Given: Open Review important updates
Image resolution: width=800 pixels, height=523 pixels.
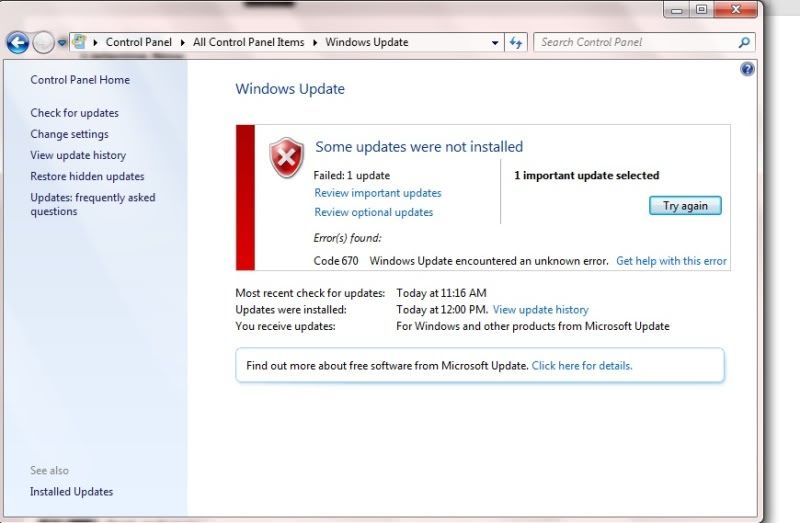Looking at the screenshot, I should (378, 193).
